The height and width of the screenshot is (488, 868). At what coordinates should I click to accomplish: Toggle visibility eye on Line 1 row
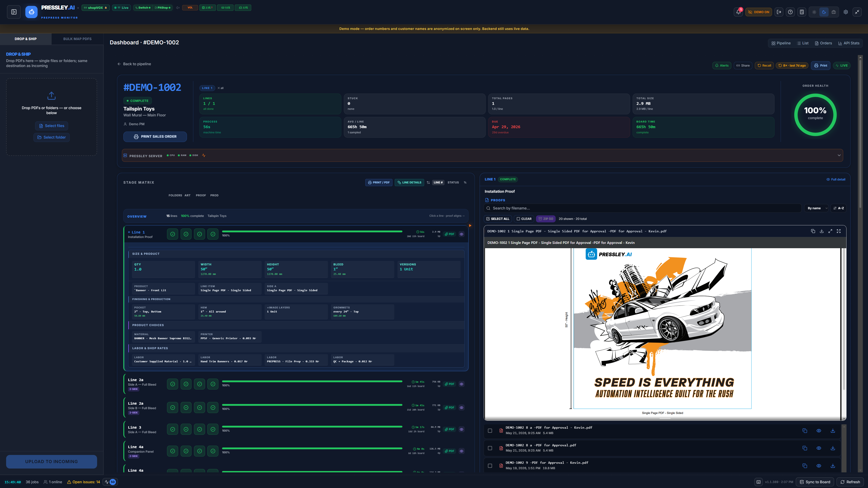click(x=461, y=234)
